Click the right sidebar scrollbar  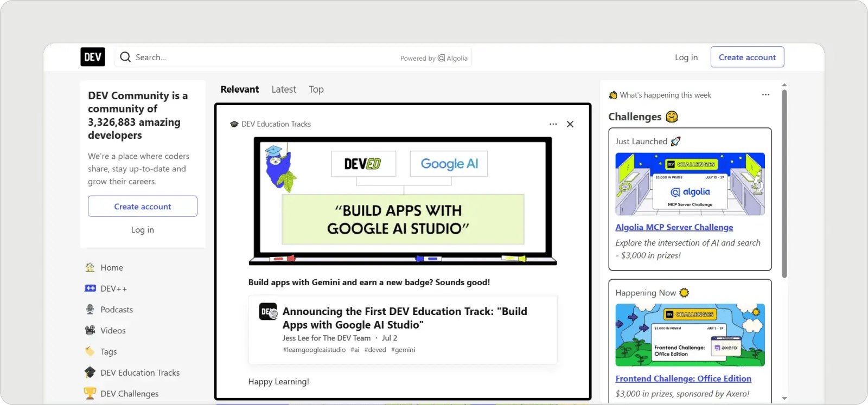[x=784, y=184]
